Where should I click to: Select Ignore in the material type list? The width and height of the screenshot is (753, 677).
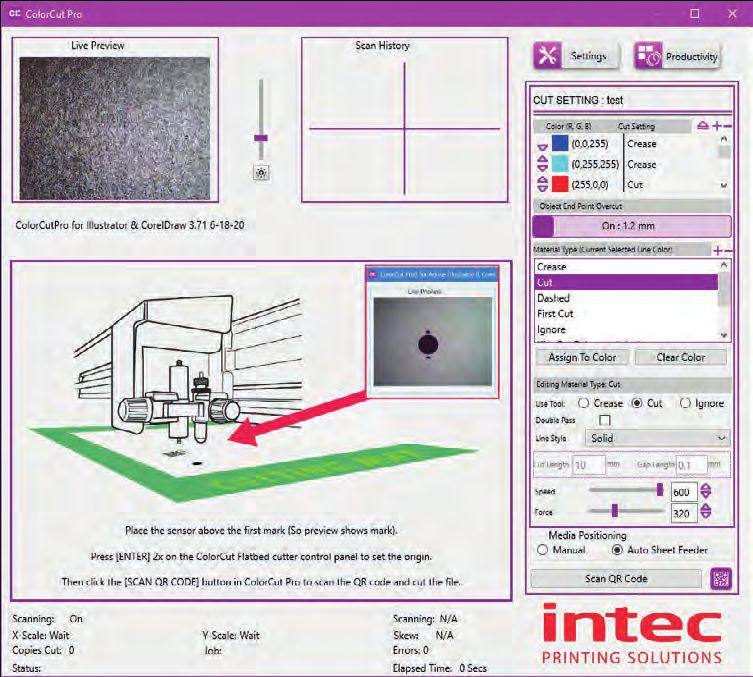pyautogui.click(x=626, y=329)
